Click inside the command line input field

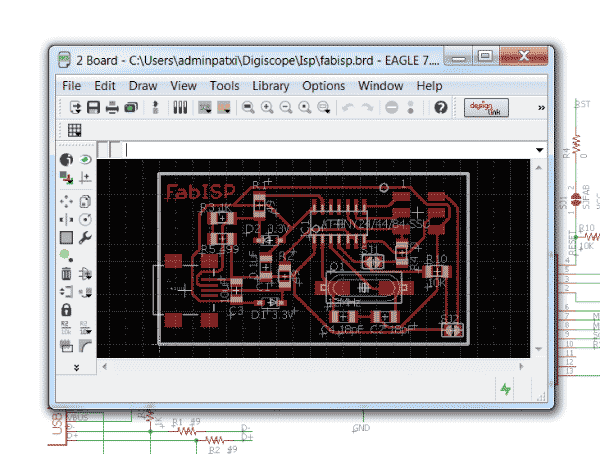327,150
